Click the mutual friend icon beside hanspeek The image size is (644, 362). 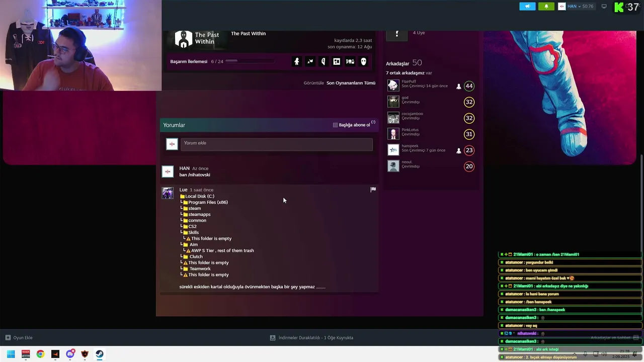(458, 150)
